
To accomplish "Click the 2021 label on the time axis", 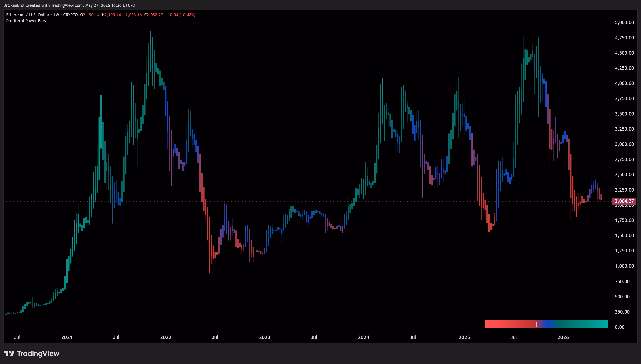I will pos(67,337).
